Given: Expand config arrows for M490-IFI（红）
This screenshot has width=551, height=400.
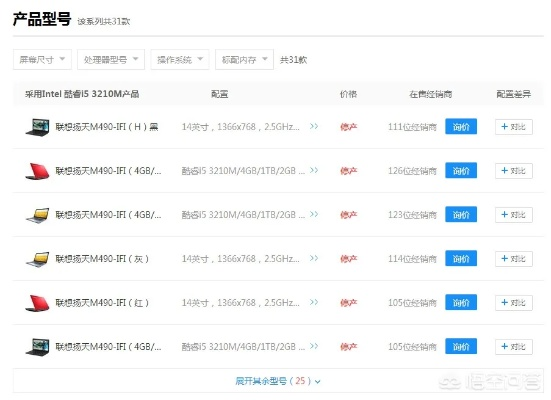Looking at the screenshot, I should point(314,302).
